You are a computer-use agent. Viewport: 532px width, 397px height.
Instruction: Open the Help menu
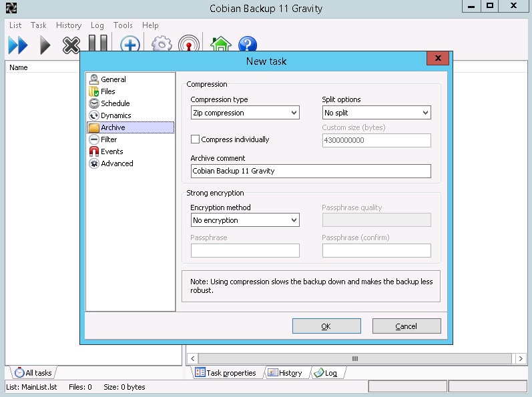(150, 25)
